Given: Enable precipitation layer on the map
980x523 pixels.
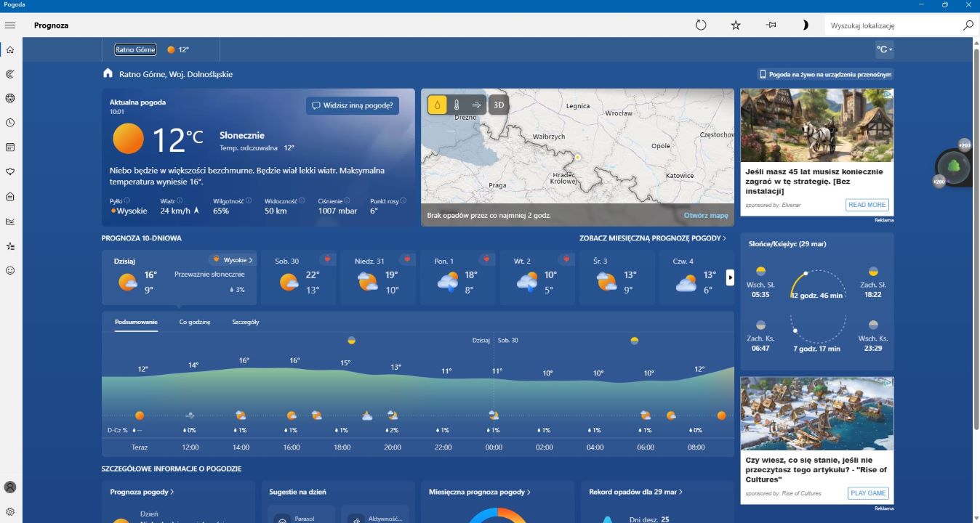Looking at the screenshot, I should click(x=437, y=105).
